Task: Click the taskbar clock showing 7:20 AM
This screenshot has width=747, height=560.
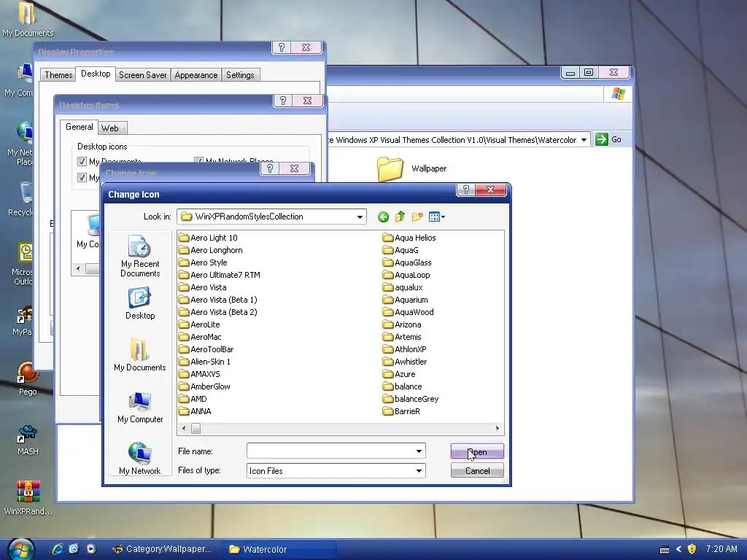Action: (x=721, y=549)
